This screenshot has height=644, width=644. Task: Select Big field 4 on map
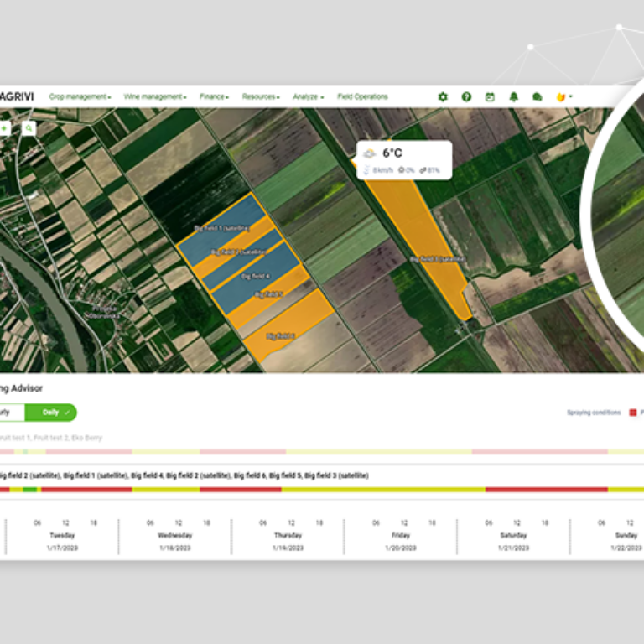(x=256, y=276)
